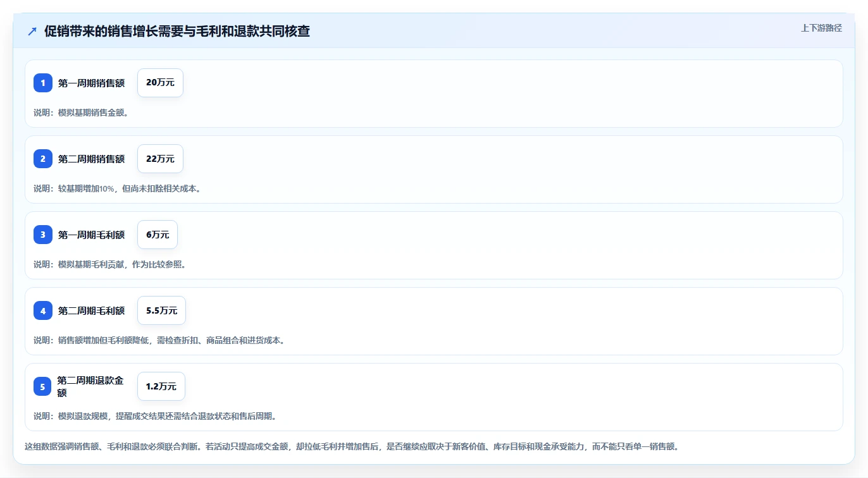Select the 第一周期毛利额 label
The width and height of the screenshot is (868, 478).
pos(91,235)
